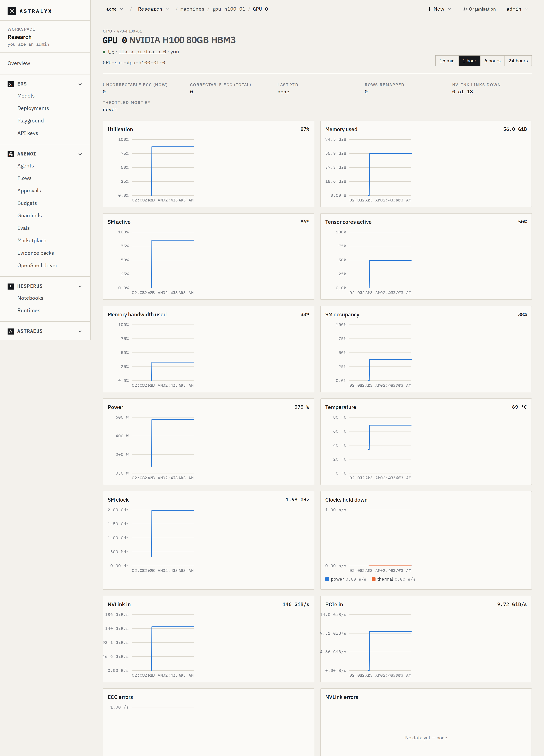Select the 1 hour time range
The height and width of the screenshot is (756, 544).
469,61
